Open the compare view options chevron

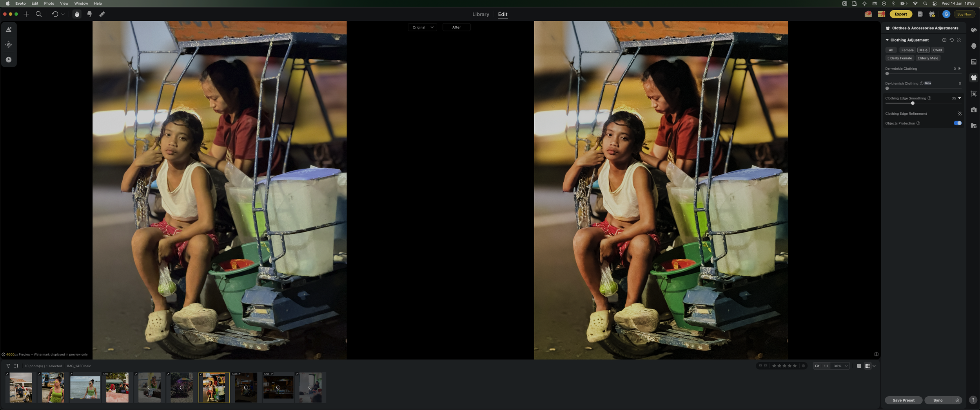tap(874, 366)
